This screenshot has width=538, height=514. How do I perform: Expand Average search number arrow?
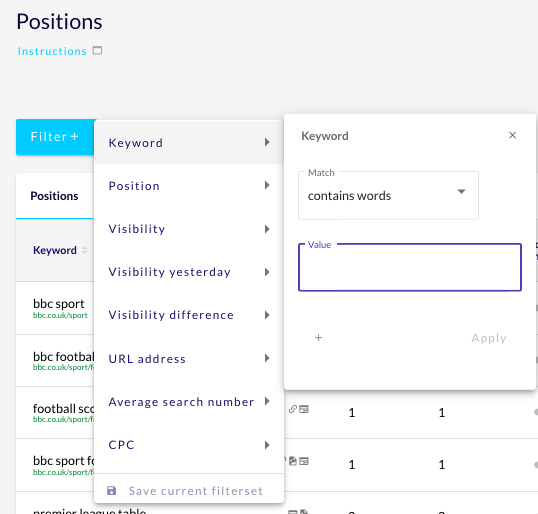267,401
